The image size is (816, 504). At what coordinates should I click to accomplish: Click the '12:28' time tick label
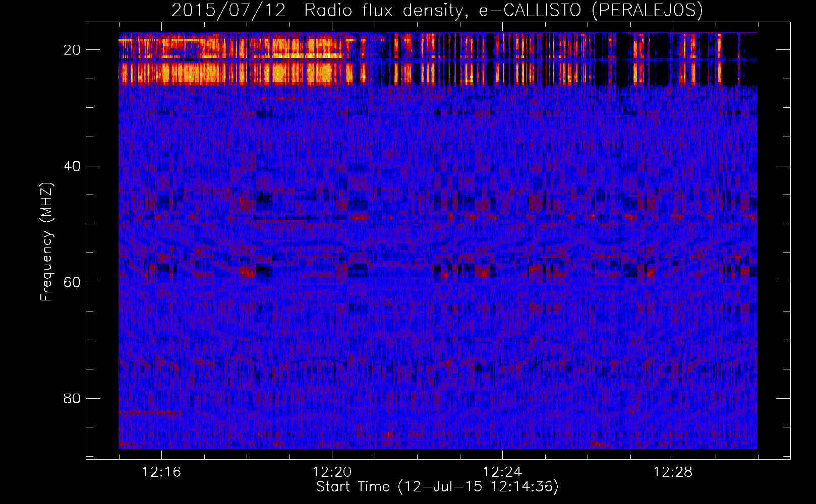point(673,472)
